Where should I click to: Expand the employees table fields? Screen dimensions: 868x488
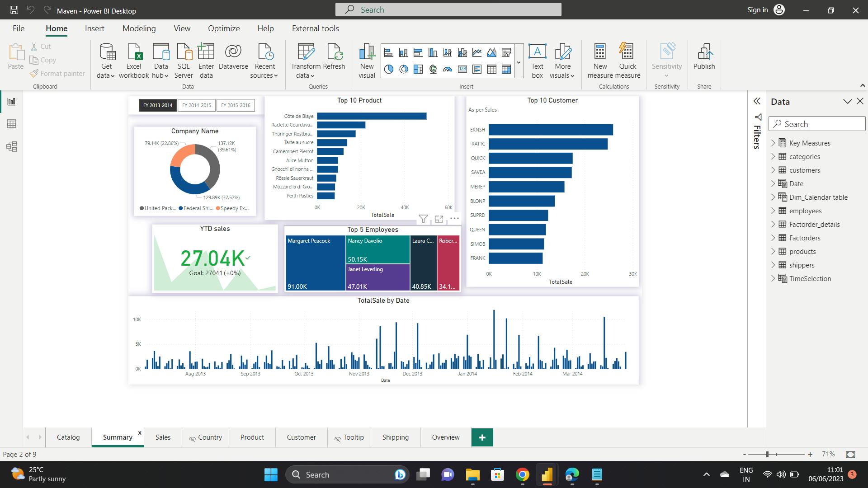pos(773,211)
